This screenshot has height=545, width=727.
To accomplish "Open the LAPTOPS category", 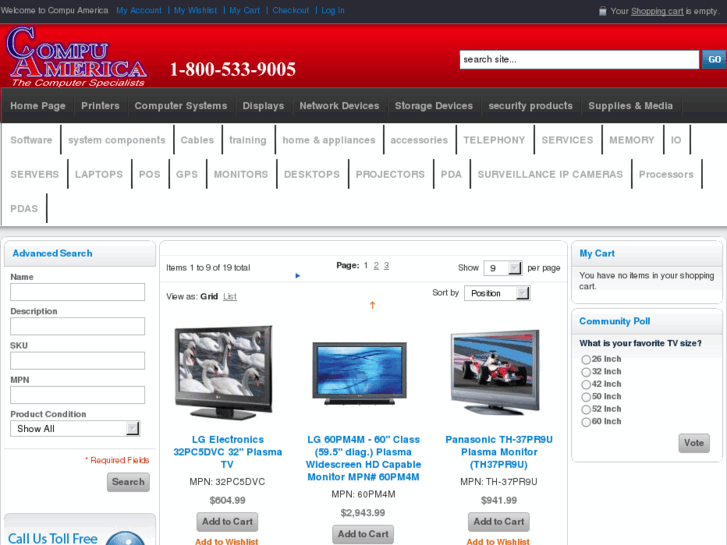I will [99, 174].
